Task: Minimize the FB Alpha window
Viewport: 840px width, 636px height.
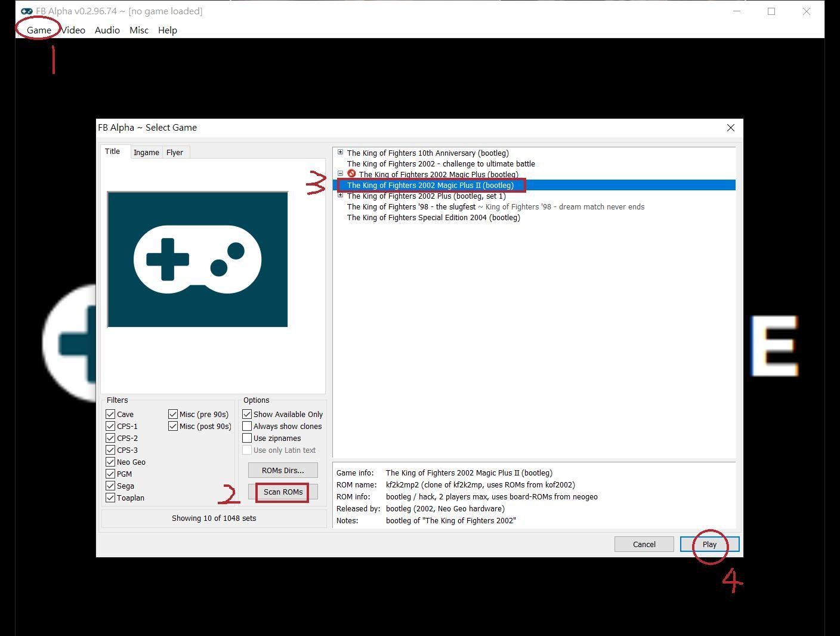Action: click(737, 11)
